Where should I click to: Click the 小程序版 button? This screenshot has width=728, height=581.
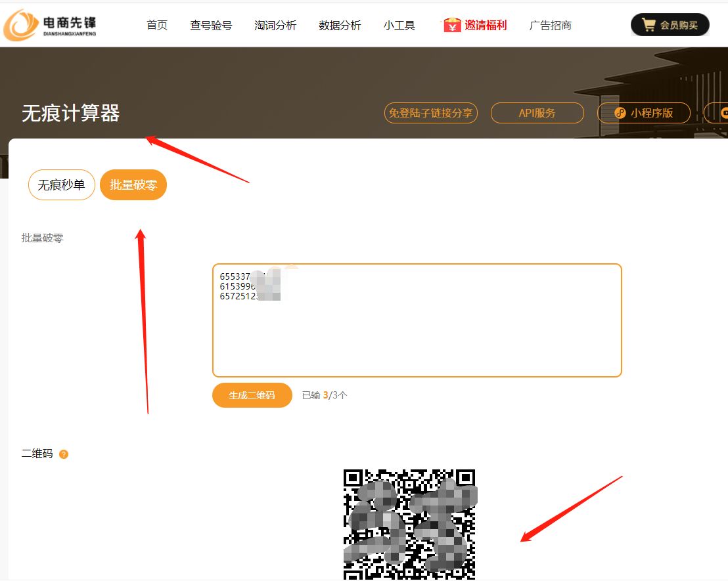coord(643,113)
